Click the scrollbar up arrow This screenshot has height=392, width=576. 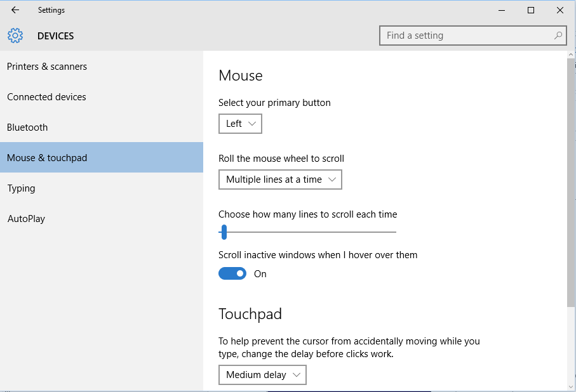click(570, 55)
